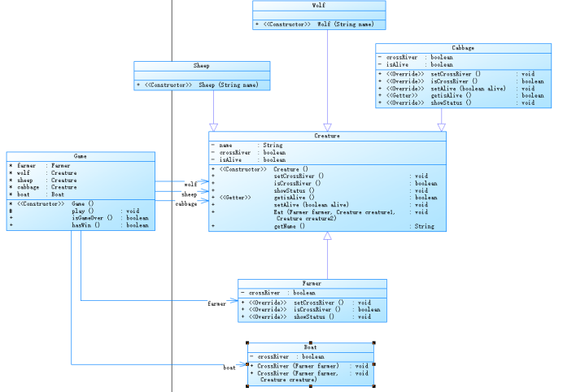Click the Sheep inheritance arrowhead on Creature
Image resolution: width=563 pixels, height=392 pixels.
[x=214, y=128]
